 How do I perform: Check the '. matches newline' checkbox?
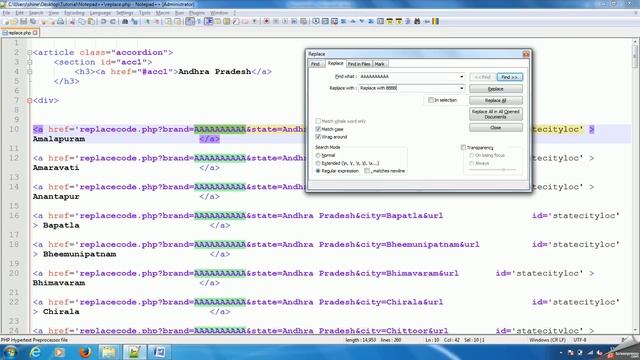coord(367,171)
